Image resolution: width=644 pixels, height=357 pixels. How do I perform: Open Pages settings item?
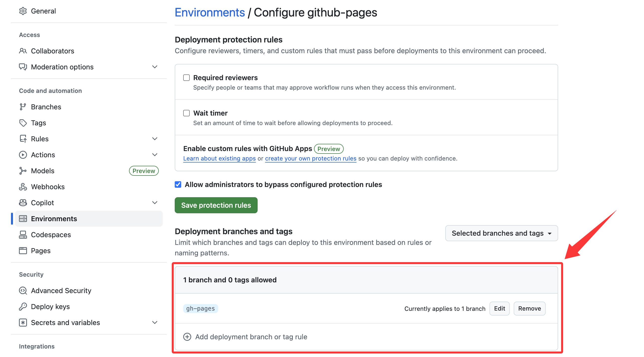pos(89,251)
